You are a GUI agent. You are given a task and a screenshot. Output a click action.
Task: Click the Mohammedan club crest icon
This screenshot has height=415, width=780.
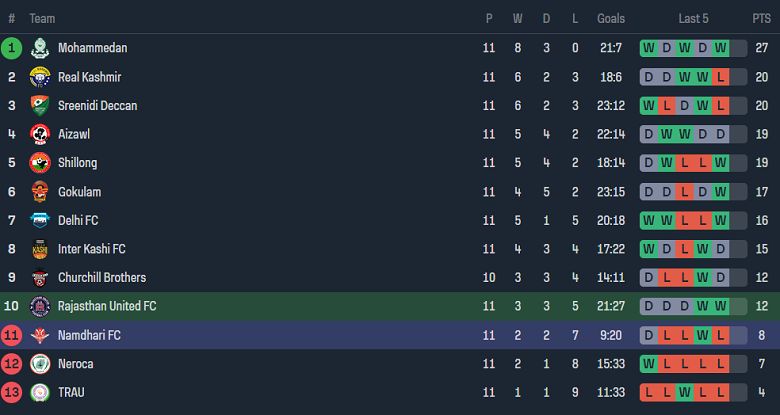(40, 48)
